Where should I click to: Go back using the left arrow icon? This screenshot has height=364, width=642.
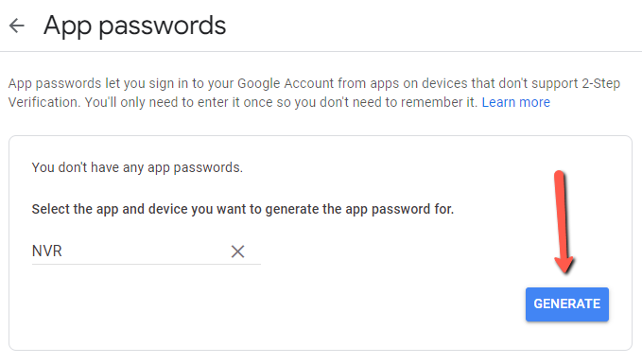pyautogui.click(x=17, y=26)
